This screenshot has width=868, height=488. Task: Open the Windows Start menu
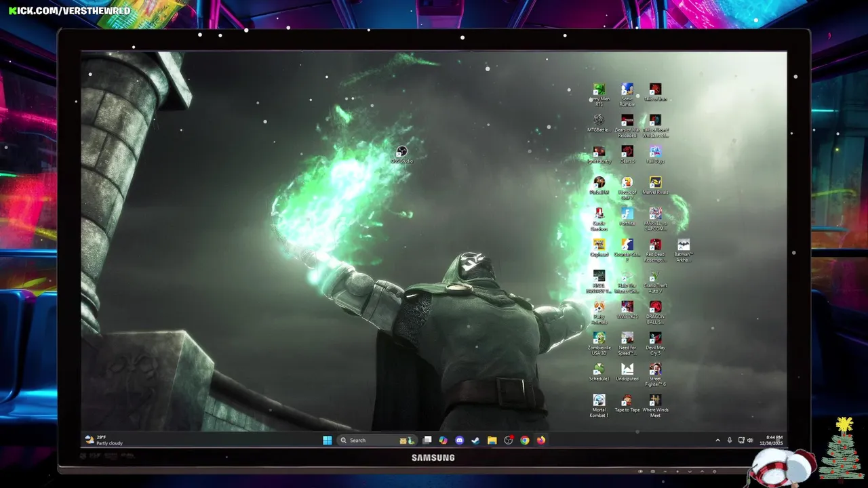pyautogui.click(x=328, y=441)
